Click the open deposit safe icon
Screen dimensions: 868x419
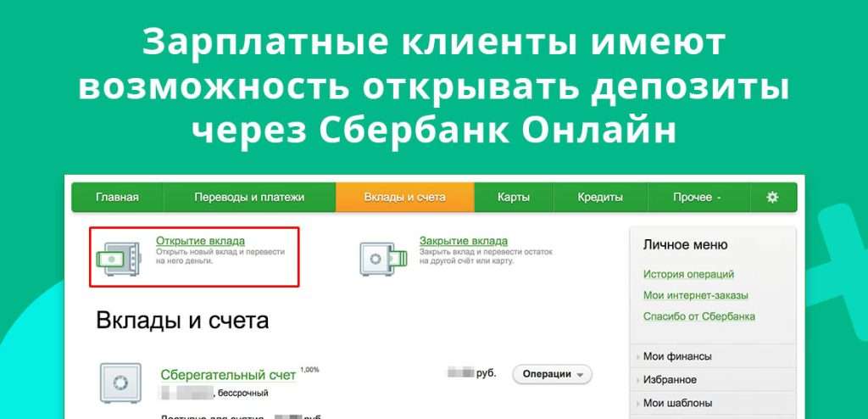[117, 255]
